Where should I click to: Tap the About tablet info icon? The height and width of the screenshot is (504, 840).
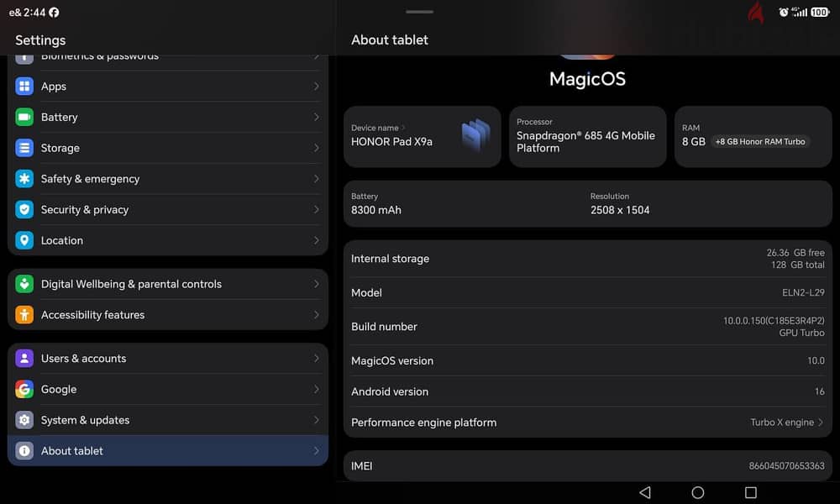click(x=24, y=451)
